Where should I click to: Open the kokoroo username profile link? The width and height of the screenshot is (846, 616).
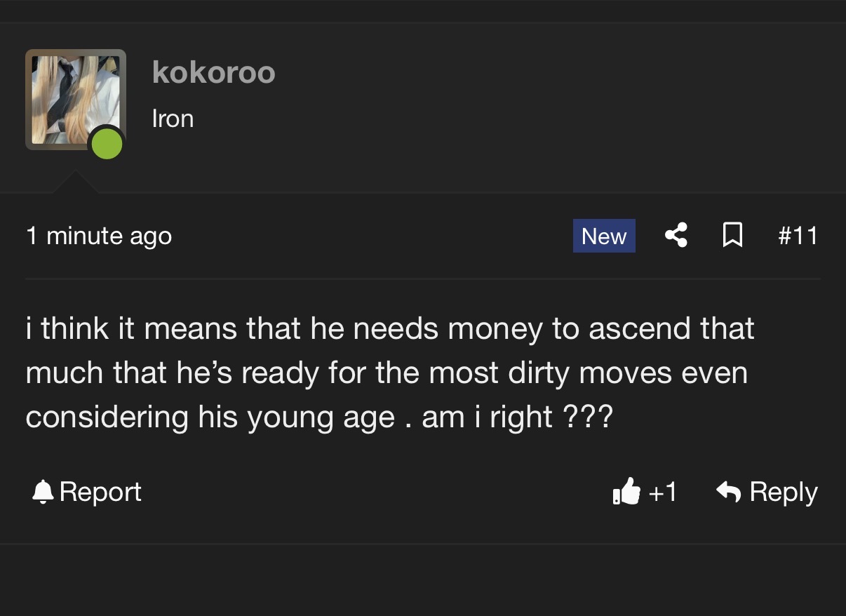pyautogui.click(x=214, y=72)
